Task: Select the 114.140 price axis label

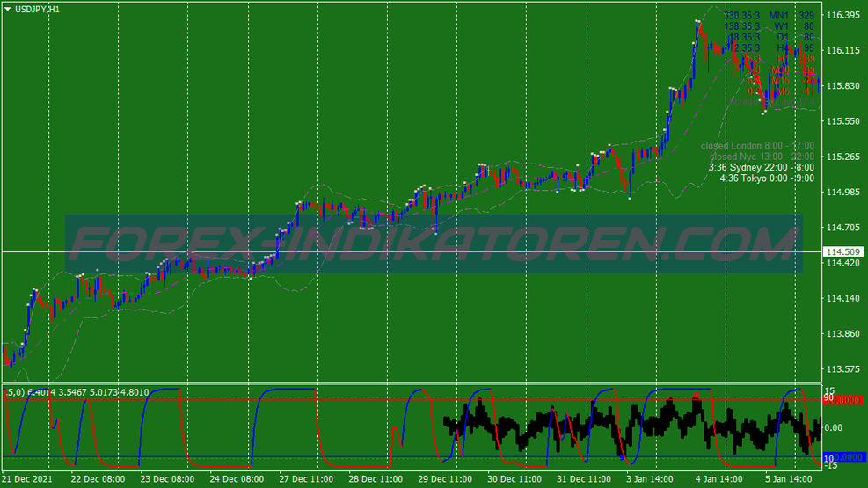Action: pyautogui.click(x=843, y=298)
